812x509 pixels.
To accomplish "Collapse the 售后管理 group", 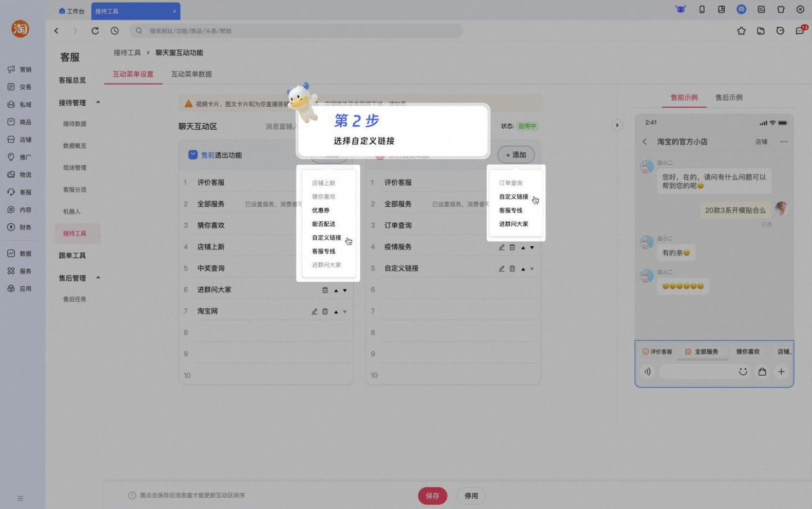I will 98,278.
